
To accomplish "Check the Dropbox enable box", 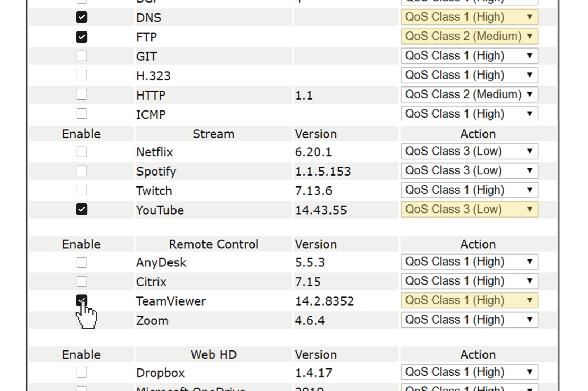I will click(82, 372).
